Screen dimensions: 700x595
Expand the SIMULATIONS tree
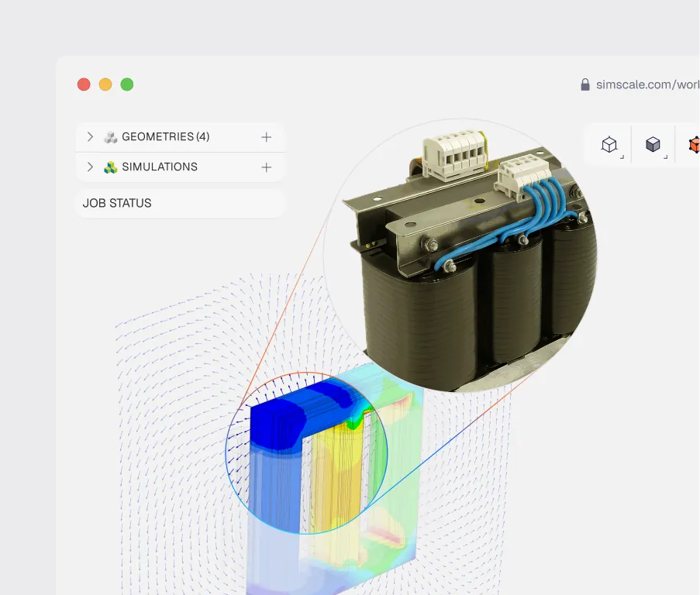tap(90, 167)
